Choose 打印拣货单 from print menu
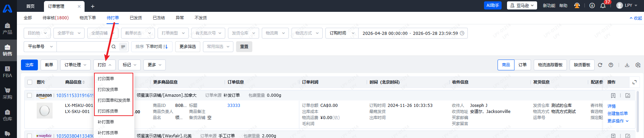 click(114, 111)
